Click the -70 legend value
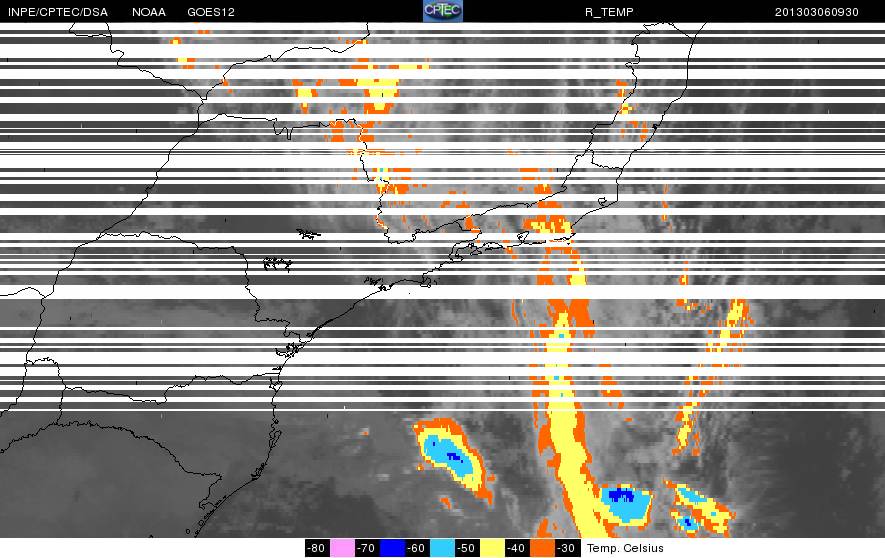This screenshot has height=558, width=885. click(x=367, y=548)
